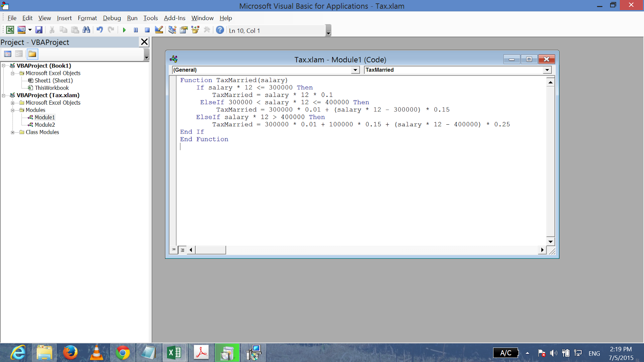Click the View Object icon in the Project pane

tap(19, 54)
